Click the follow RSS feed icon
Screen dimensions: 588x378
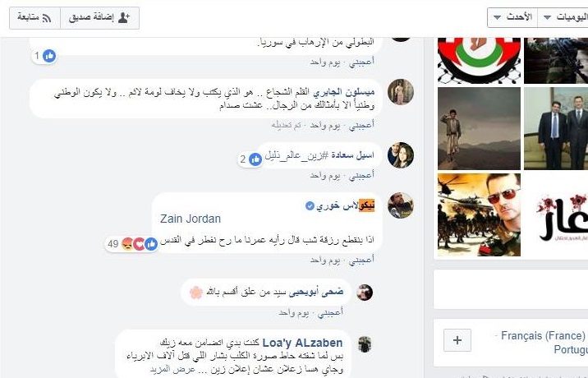point(47,18)
